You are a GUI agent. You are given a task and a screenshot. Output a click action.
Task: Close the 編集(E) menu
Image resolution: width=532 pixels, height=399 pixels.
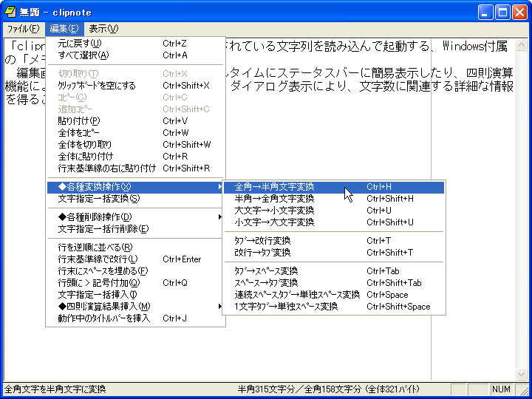click(64, 29)
